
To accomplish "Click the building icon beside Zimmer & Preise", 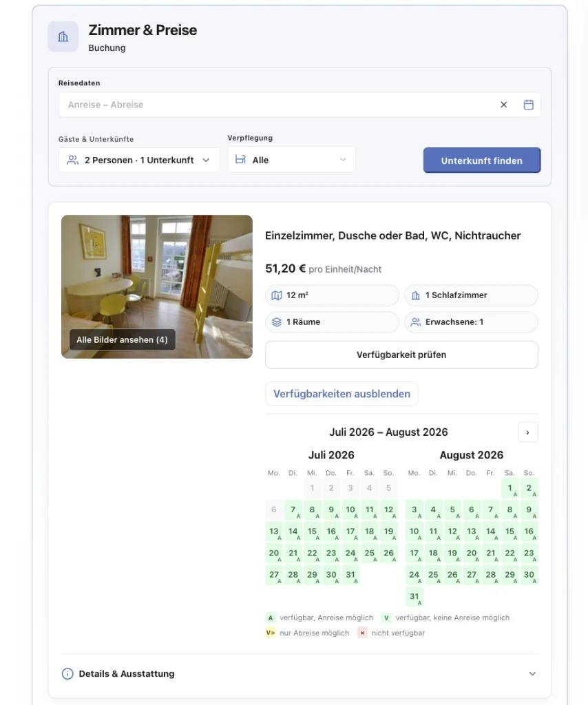I will pyautogui.click(x=63, y=36).
